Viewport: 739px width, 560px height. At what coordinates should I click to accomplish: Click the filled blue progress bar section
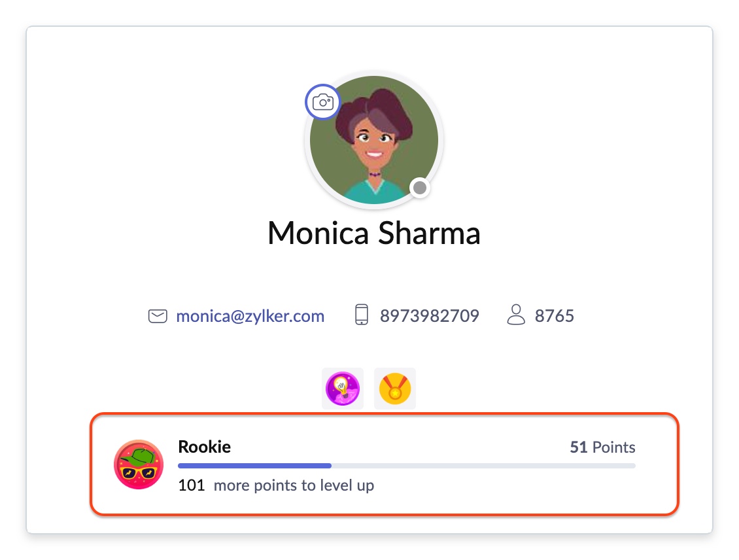pos(254,466)
